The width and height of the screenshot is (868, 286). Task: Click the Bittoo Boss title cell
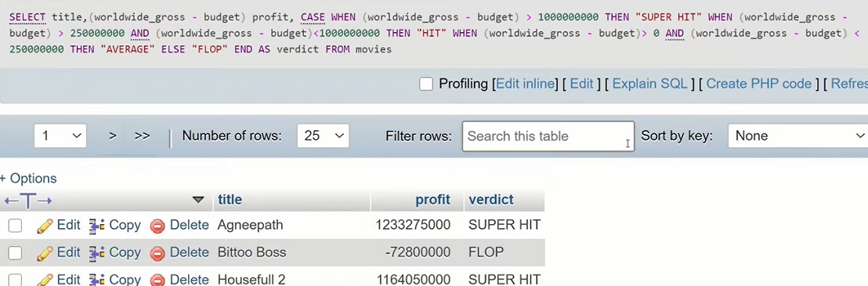(x=252, y=252)
